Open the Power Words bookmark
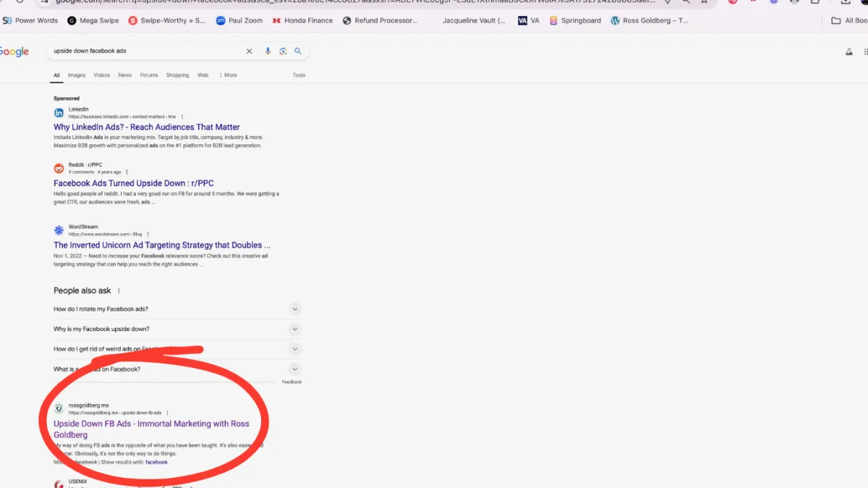 click(x=30, y=21)
